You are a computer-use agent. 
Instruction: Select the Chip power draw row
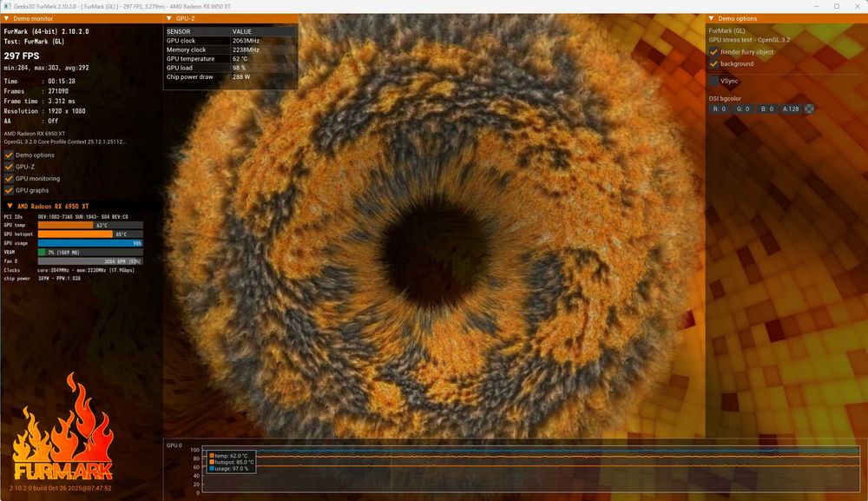(230, 77)
